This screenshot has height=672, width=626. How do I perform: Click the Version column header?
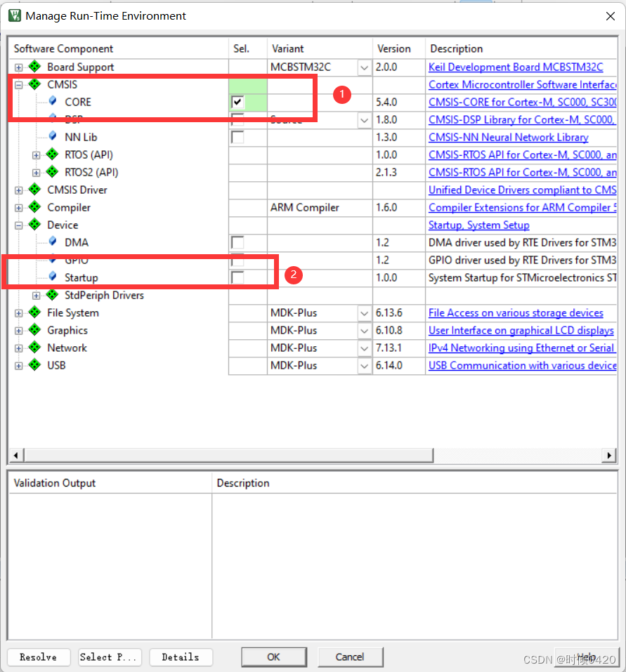[399, 48]
